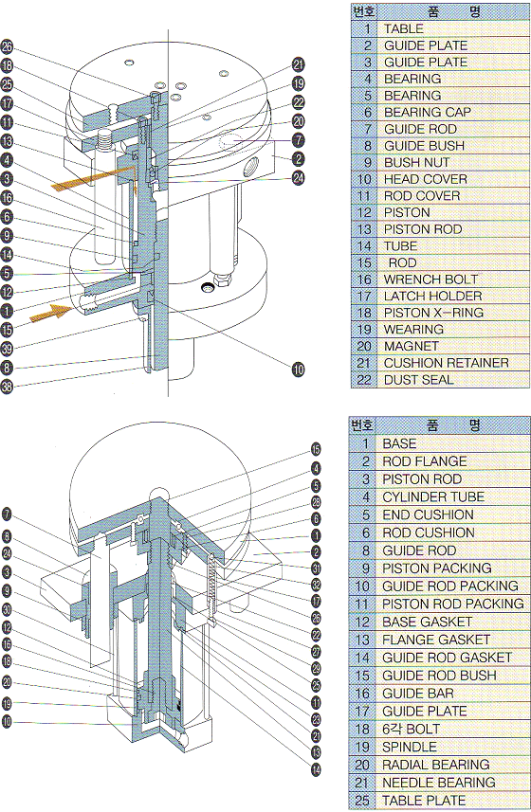Screen dimensions: 531x812
Task: Click GUIDE BUSH in the parts table
Action: 440,146
